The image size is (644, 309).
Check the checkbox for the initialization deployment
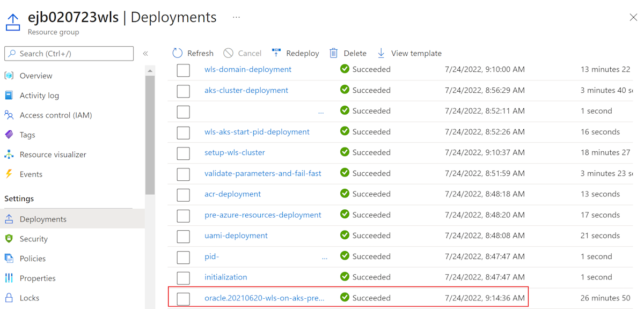click(x=181, y=277)
